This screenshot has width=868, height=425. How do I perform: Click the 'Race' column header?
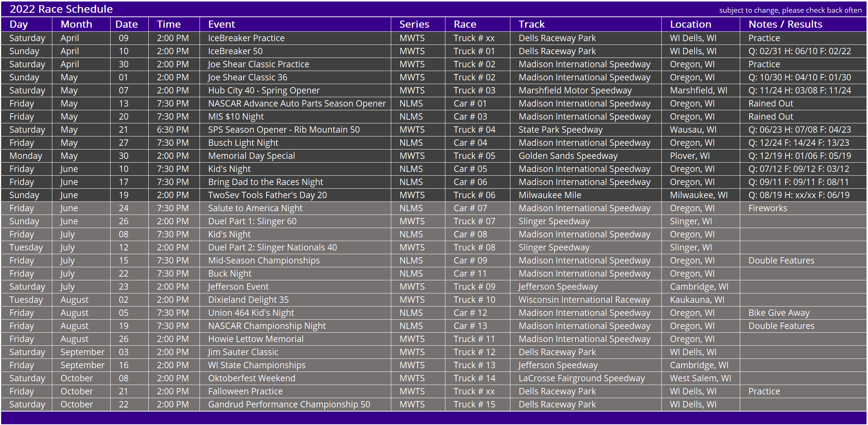(465, 24)
